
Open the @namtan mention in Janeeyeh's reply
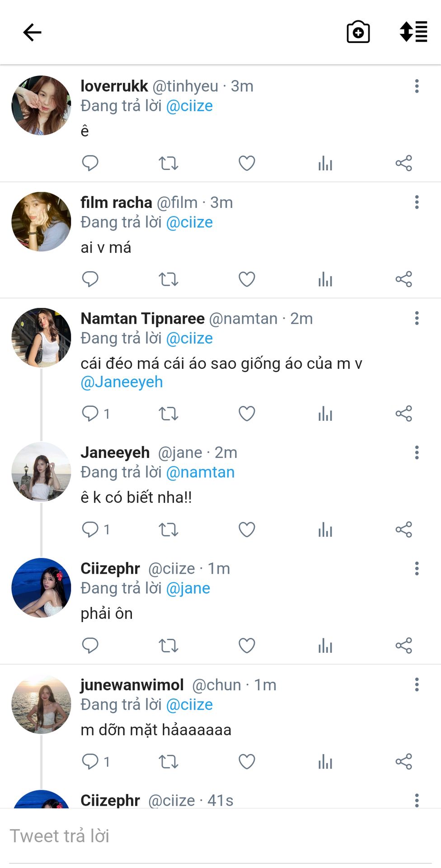pos(200,472)
